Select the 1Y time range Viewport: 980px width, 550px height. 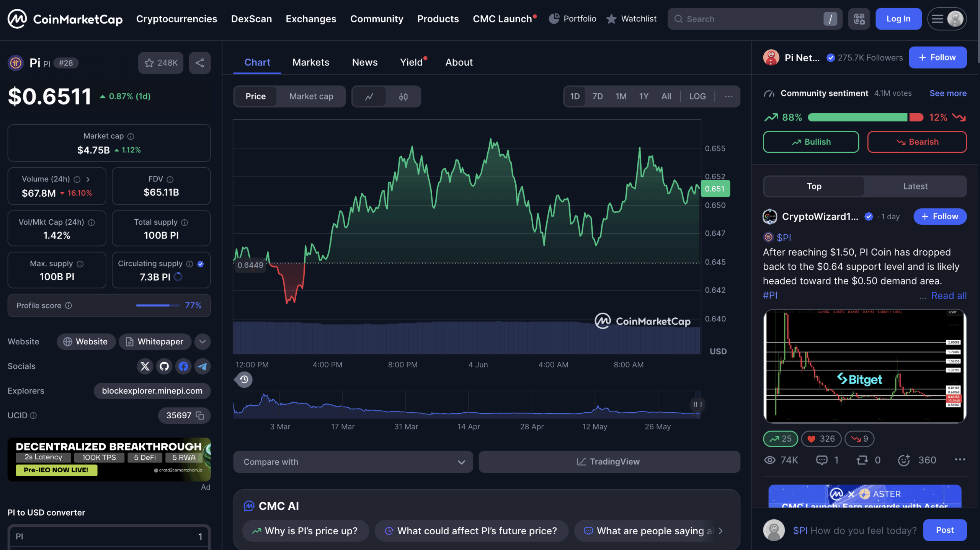[644, 96]
